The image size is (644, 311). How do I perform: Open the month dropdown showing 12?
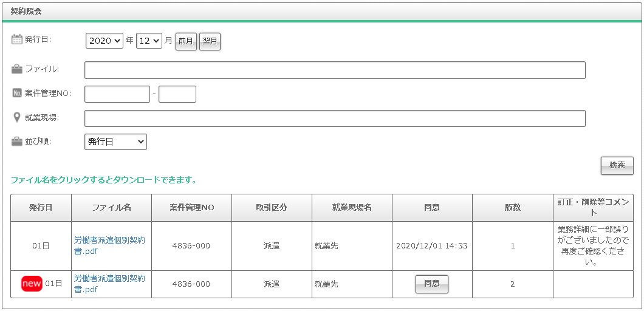[x=149, y=41]
